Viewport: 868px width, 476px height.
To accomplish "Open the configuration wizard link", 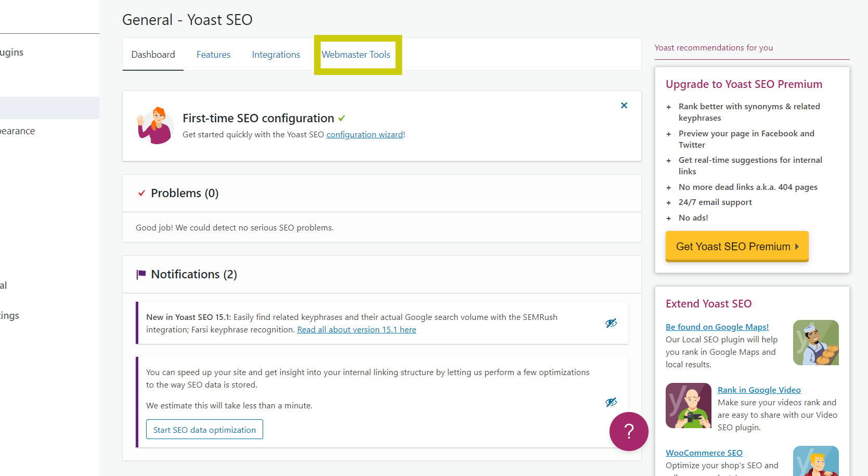I will pos(365,134).
